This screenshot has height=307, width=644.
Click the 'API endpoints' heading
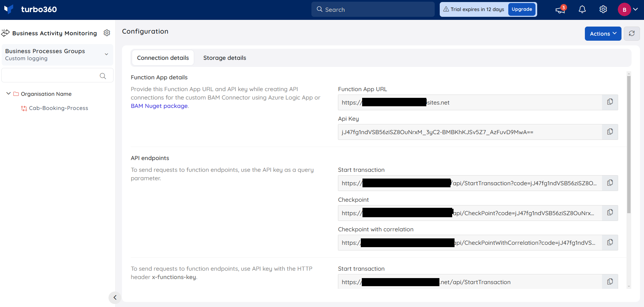coord(150,158)
